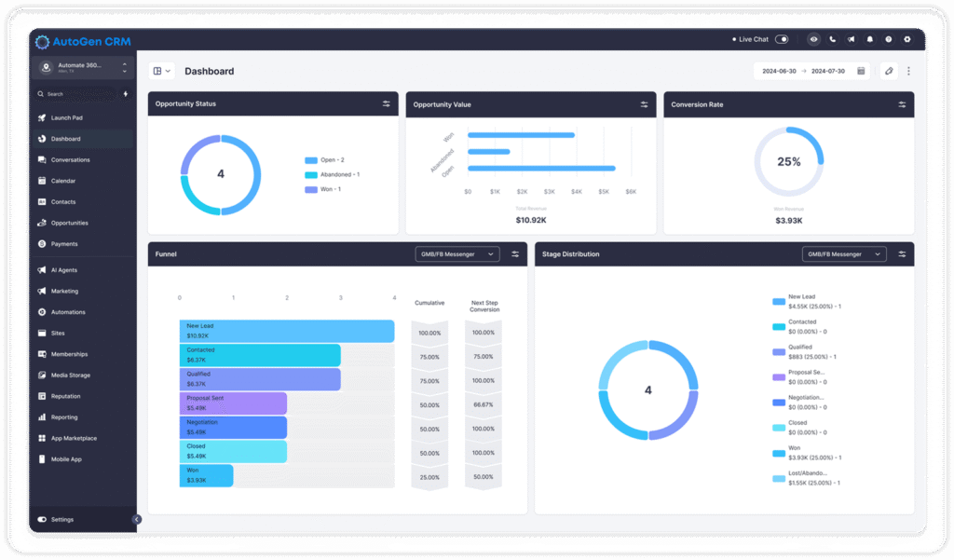This screenshot has height=560, width=954.
Task: Open the Funnel GMB/FB Messenger dropdown
Action: pos(457,254)
